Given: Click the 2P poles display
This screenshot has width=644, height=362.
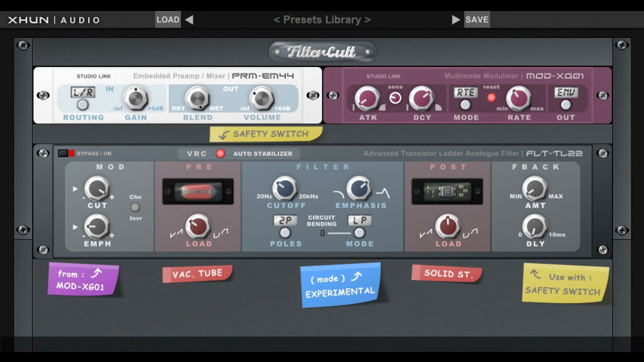Looking at the screenshot, I should 285,221.
